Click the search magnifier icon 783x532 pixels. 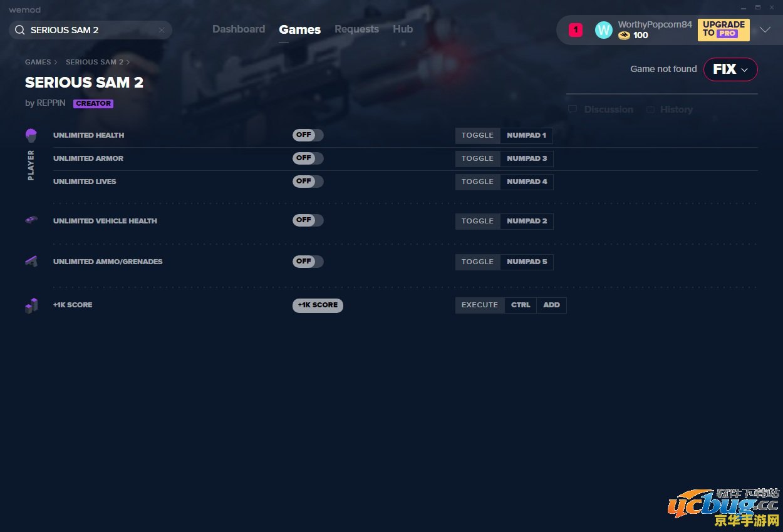[x=19, y=30]
